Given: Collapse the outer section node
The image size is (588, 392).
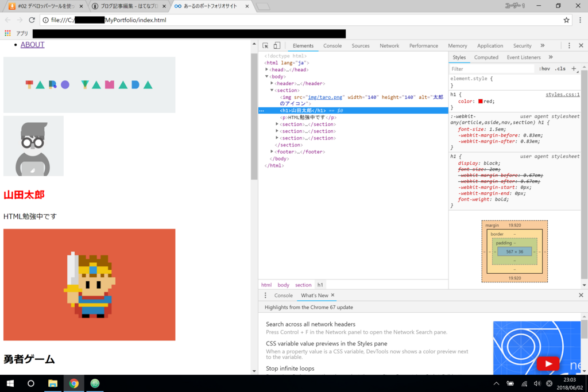Looking at the screenshot, I should pyautogui.click(x=272, y=90).
